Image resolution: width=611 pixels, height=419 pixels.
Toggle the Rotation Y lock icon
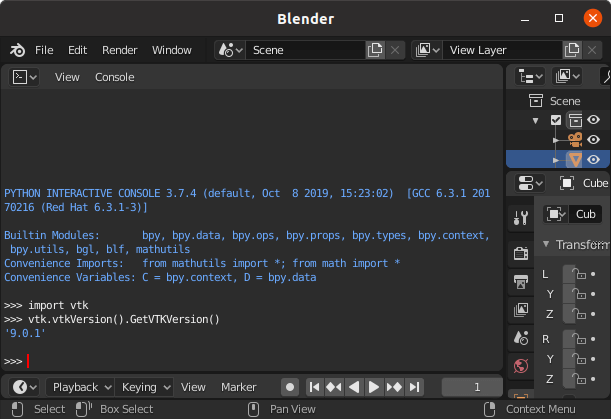579,359
